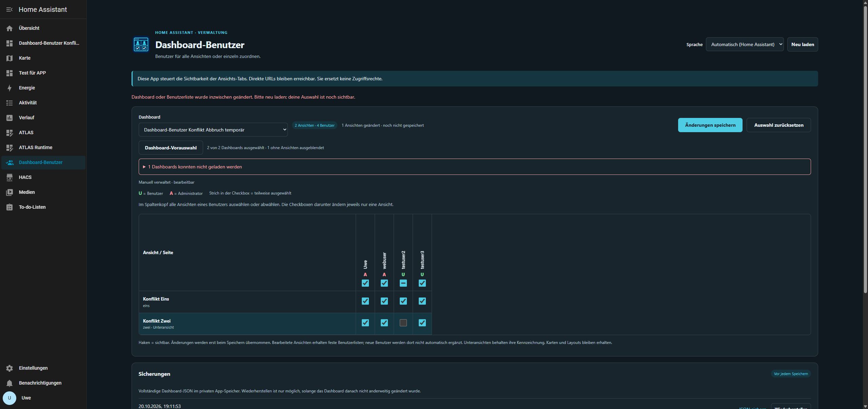
Task: Click the Änderungen speichern button
Action: (710, 125)
